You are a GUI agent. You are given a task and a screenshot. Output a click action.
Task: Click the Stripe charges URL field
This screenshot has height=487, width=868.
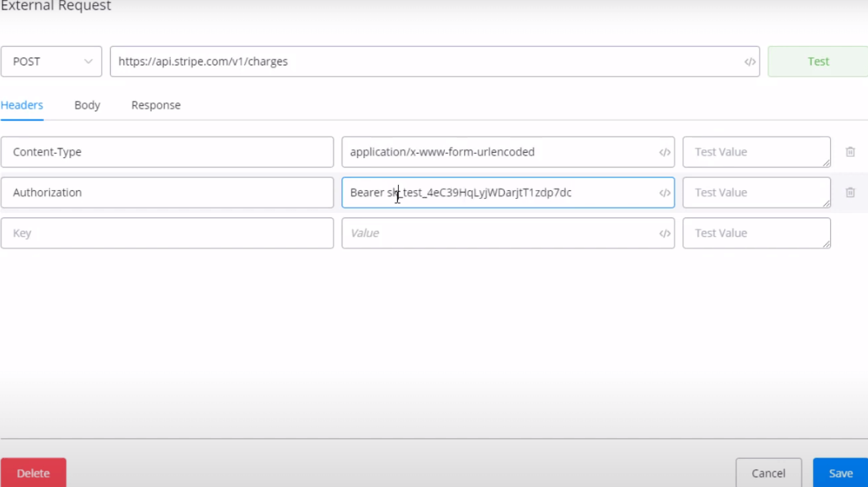pyautogui.click(x=423, y=62)
